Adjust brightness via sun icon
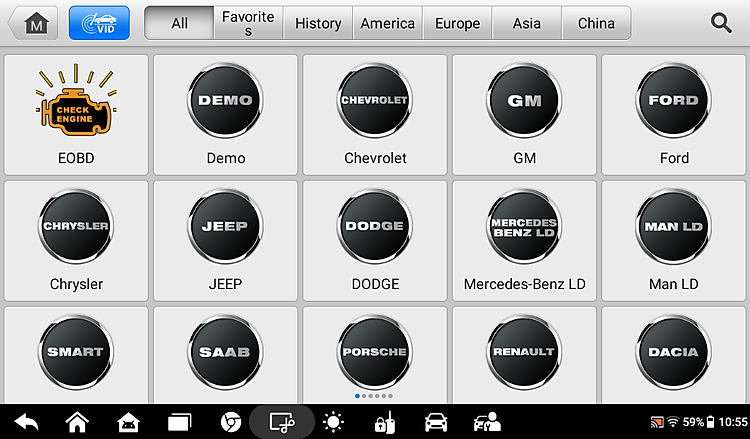Screen dimensions: 750x439 coord(333,422)
